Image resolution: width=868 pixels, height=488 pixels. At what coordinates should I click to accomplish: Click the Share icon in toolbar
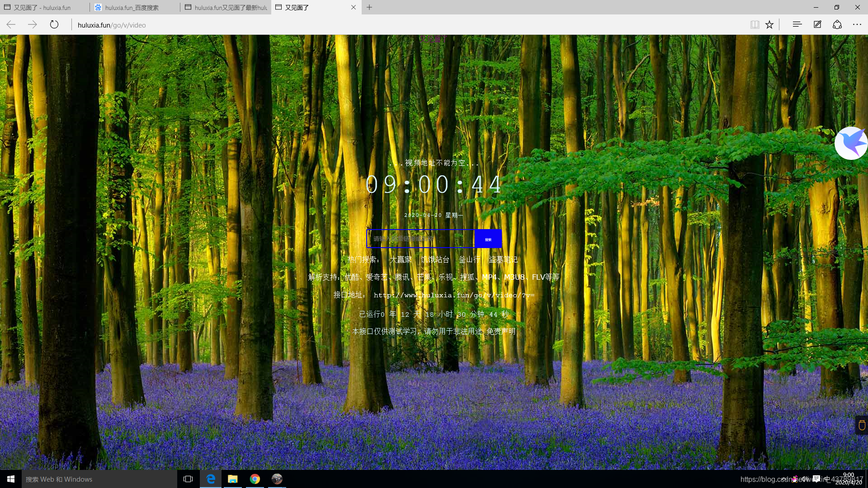tap(837, 25)
